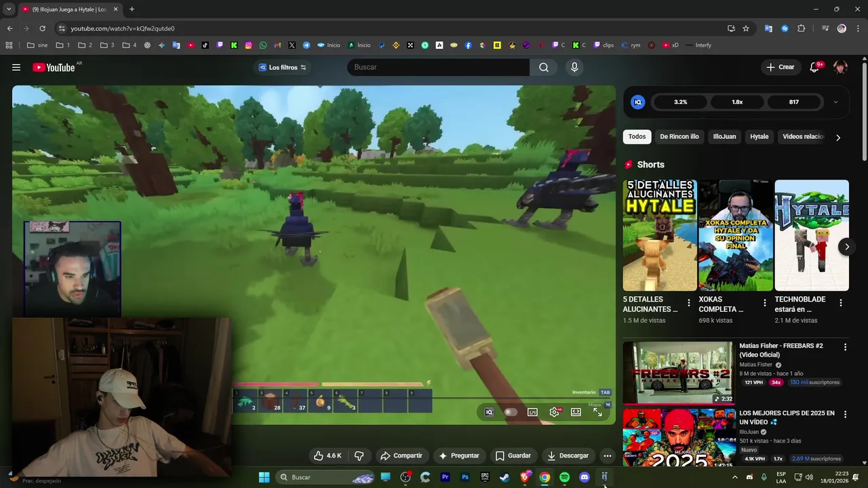
Task: Click the IQ icon in player controls
Action: point(489,412)
